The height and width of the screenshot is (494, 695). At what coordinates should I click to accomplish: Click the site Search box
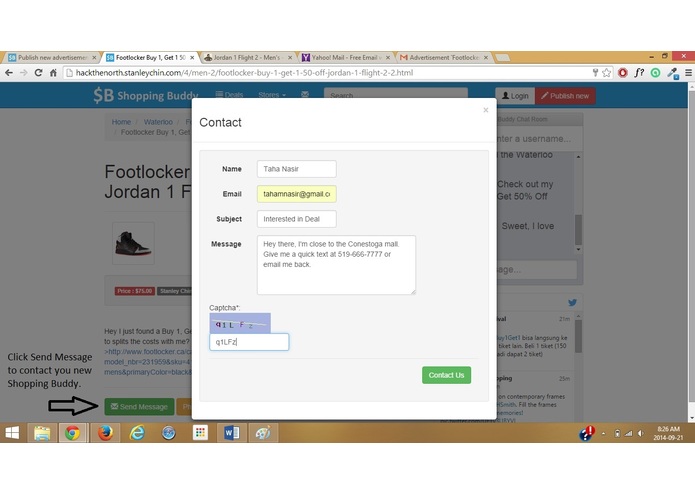pyautogui.click(x=395, y=95)
